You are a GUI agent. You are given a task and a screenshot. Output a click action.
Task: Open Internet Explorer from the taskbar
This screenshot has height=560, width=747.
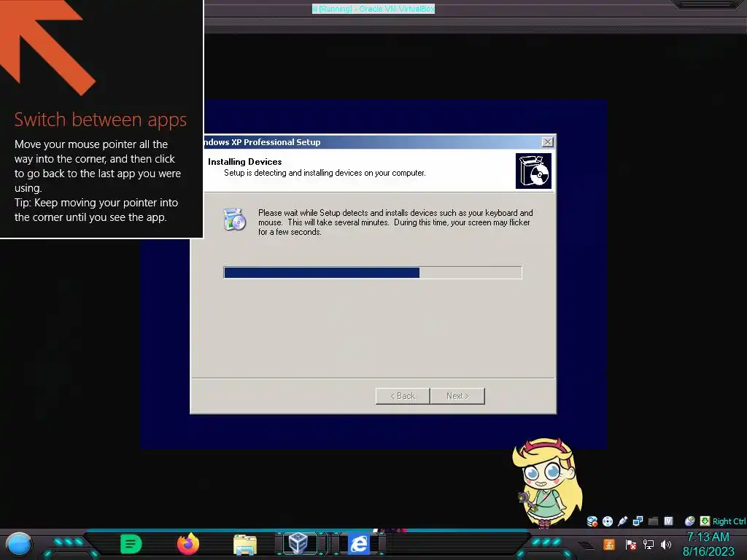[x=359, y=544]
